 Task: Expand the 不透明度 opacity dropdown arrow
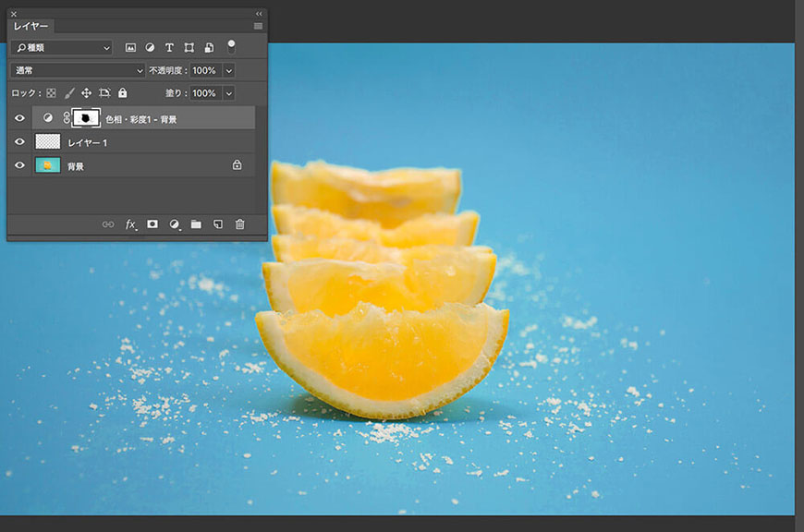pos(229,70)
